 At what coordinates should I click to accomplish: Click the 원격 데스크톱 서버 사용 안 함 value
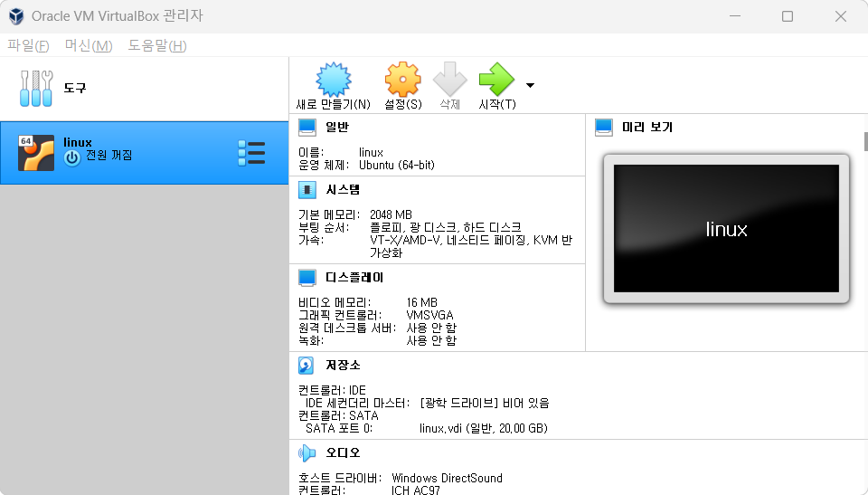click(431, 328)
